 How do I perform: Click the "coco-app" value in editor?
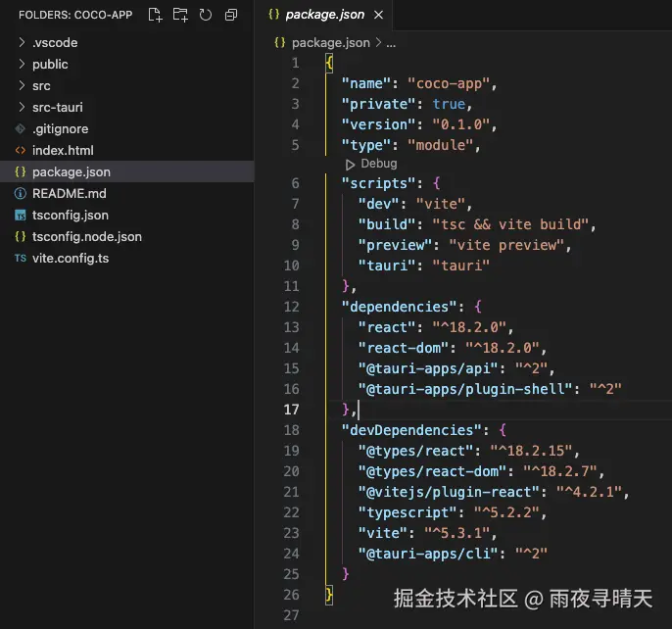coord(449,83)
